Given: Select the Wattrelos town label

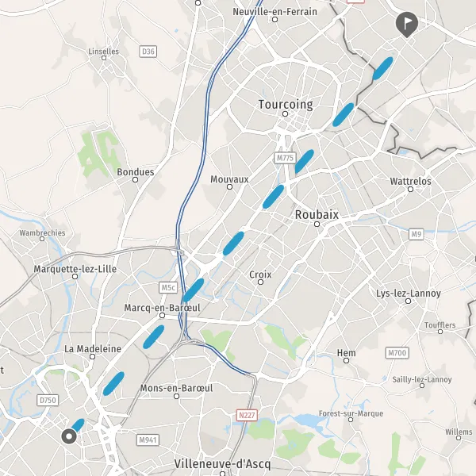Looking at the screenshot, I should pyautogui.click(x=410, y=181).
